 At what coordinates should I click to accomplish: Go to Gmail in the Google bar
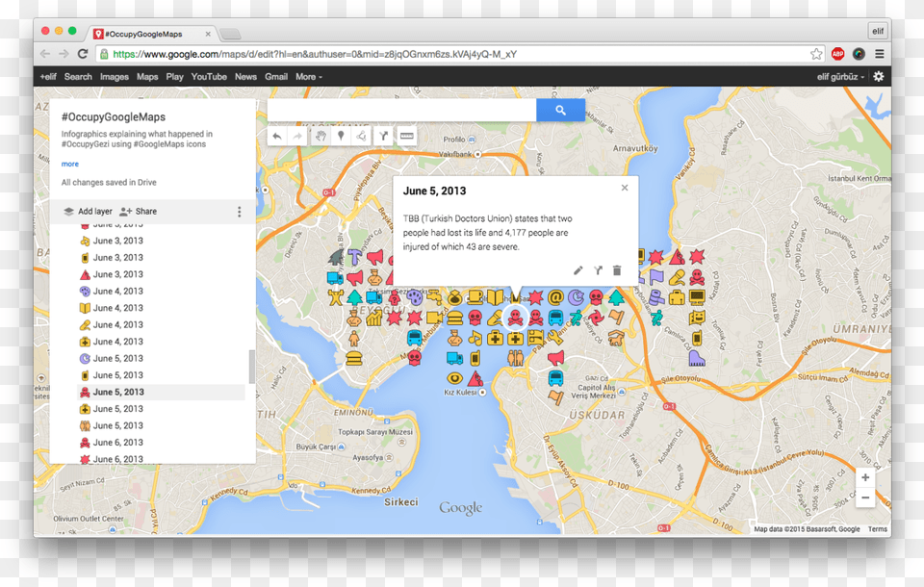276,77
